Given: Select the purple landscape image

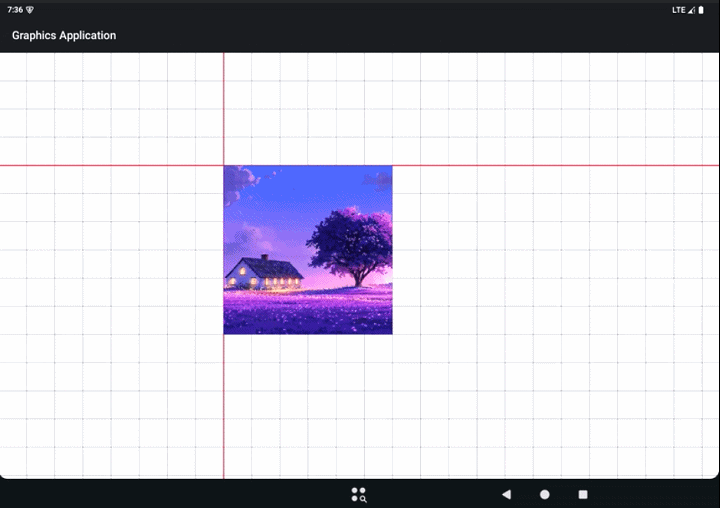Looking at the screenshot, I should (308, 250).
